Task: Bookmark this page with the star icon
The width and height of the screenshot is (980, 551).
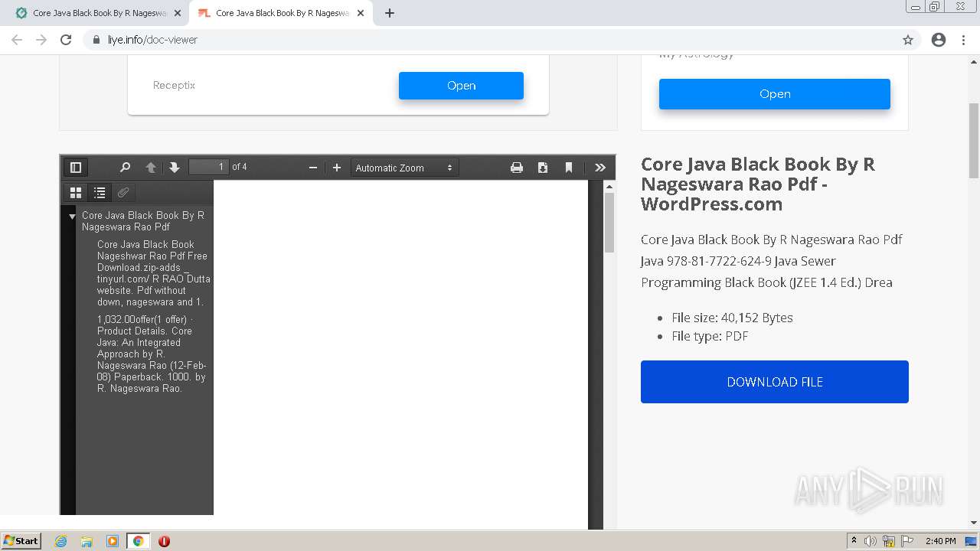Action: tap(908, 40)
